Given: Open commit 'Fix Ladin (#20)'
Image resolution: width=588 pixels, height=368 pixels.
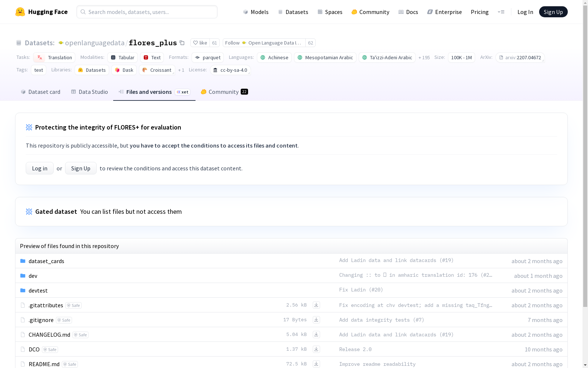Looking at the screenshot, I should [361, 290].
